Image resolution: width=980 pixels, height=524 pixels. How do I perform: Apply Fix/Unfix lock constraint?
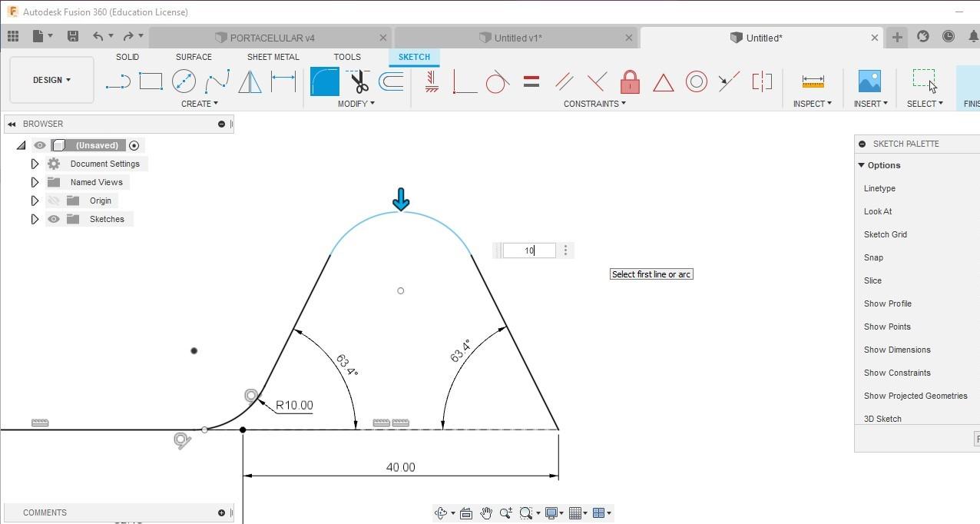(630, 81)
